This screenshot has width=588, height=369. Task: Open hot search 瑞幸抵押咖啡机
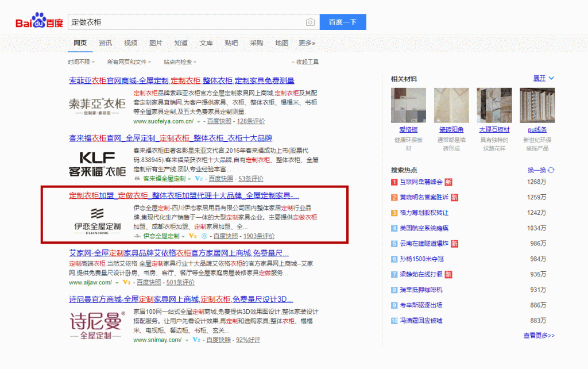(421, 290)
